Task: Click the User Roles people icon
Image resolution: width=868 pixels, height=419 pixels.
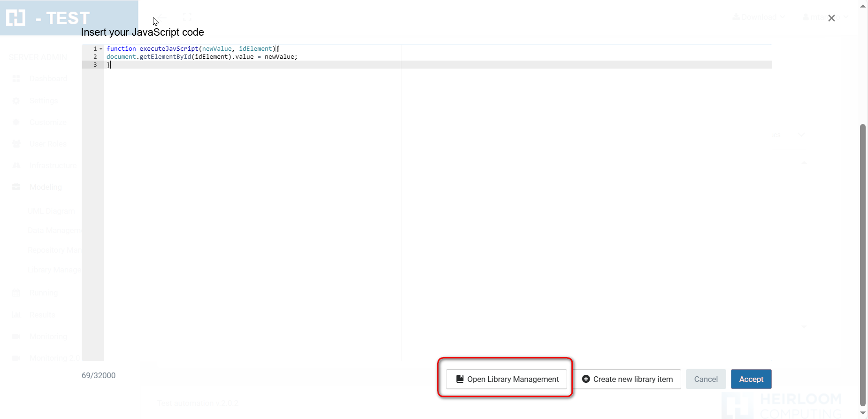Action: pos(16,144)
